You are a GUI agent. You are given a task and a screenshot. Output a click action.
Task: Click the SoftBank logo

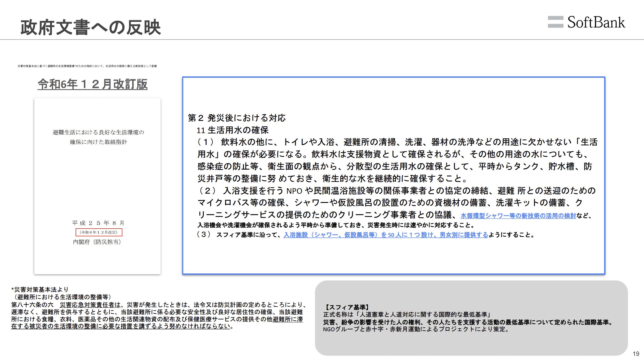[586, 22]
